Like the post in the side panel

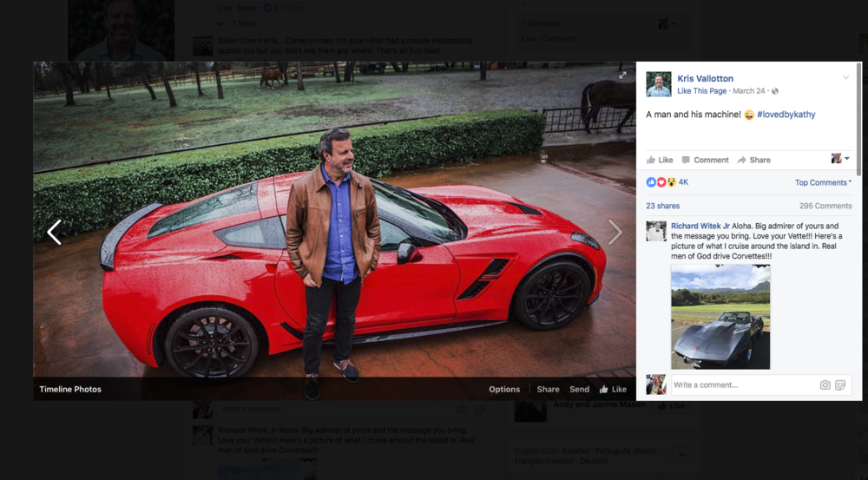(660, 160)
